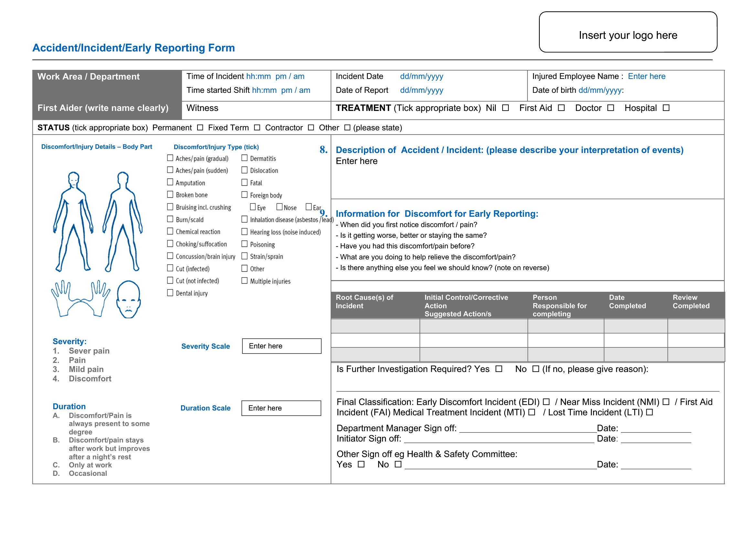Click the back-view body diagram
The height and width of the screenshot is (535, 756).
tap(122, 221)
